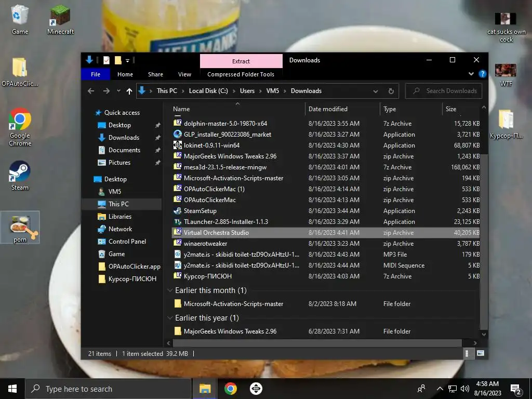Open Documents in navigation pane
The width and height of the screenshot is (532, 399).
click(124, 150)
